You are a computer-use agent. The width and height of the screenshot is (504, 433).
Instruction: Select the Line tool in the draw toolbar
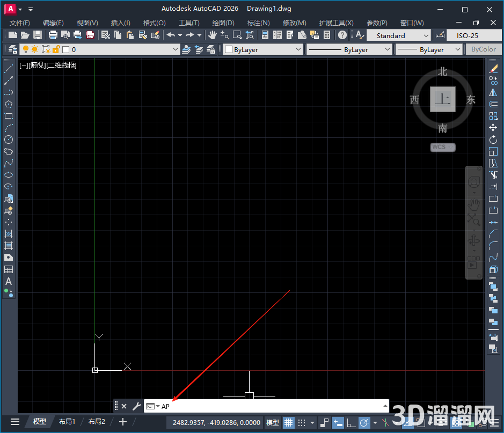pos(9,69)
